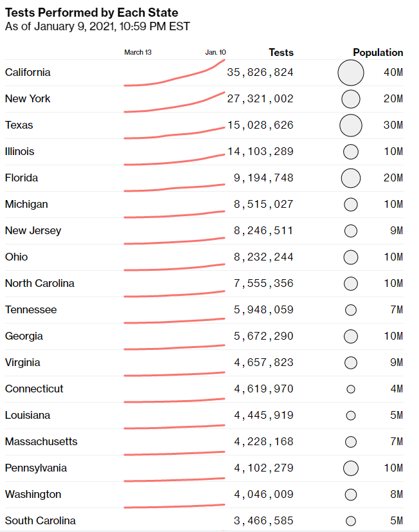Click California's red testing trend line
Image resolution: width=419 pixels, height=532 pixels.
coord(174,73)
